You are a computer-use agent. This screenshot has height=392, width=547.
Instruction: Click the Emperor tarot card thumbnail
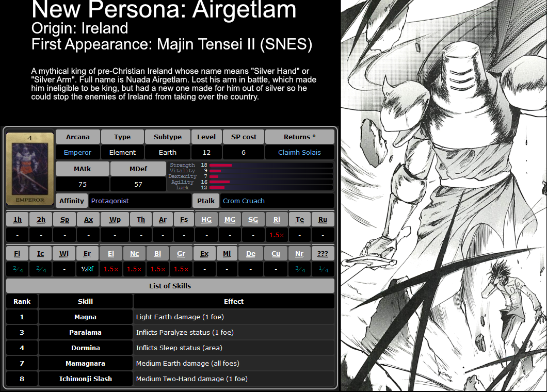click(x=30, y=169)
